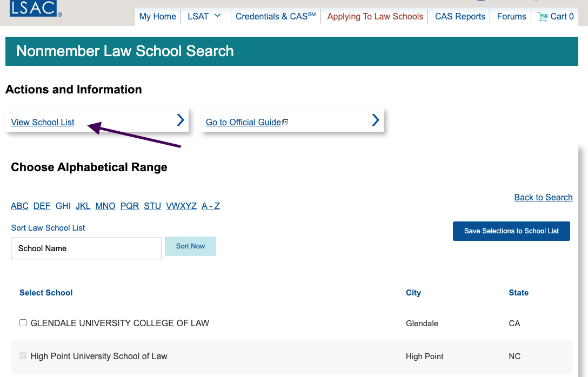Open the Forums section

point(511,16)
